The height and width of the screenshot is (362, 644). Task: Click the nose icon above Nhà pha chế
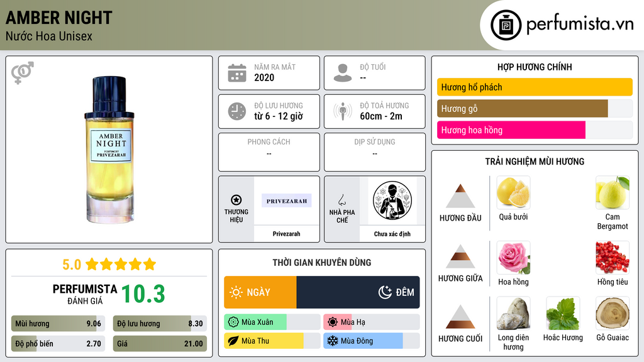coord(341,200)
